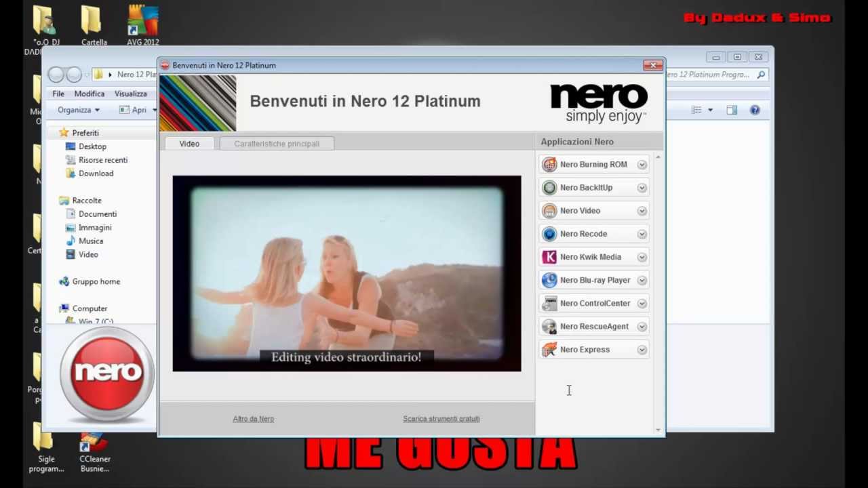Open AVG 2012 desktop shortcut
Screen dimensions: 868x488
142,26
